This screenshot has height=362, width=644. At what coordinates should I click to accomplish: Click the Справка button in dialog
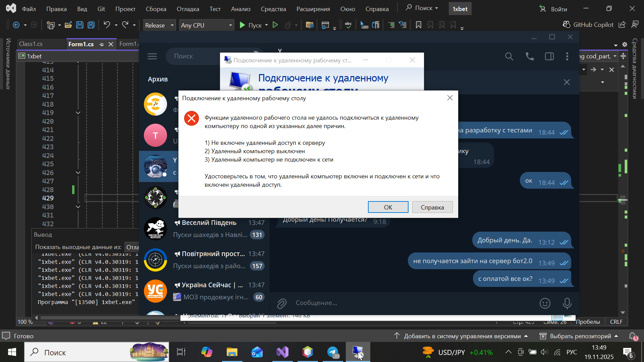(432, 207)
